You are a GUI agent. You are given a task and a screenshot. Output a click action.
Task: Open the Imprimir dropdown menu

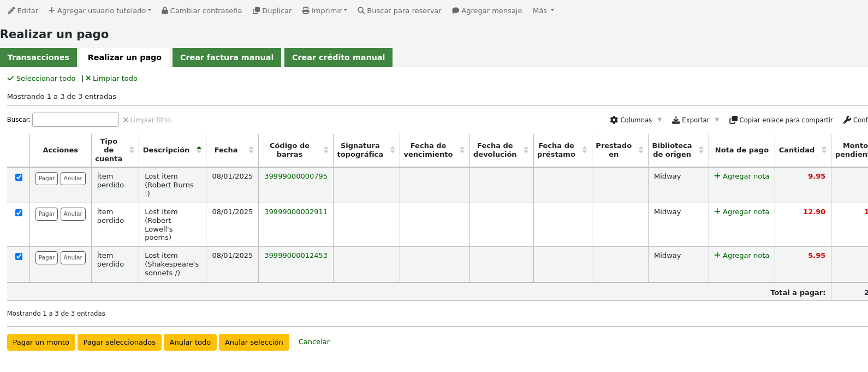tap(325, 10)
